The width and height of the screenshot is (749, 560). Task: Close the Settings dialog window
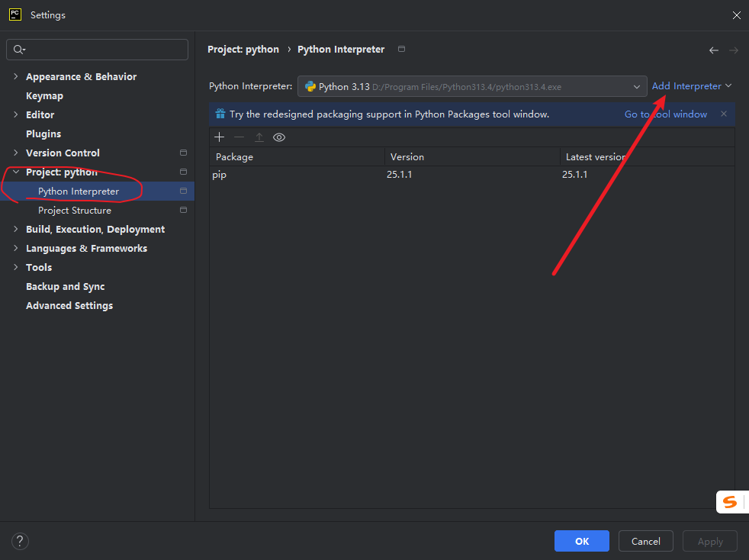pos(737,15)
